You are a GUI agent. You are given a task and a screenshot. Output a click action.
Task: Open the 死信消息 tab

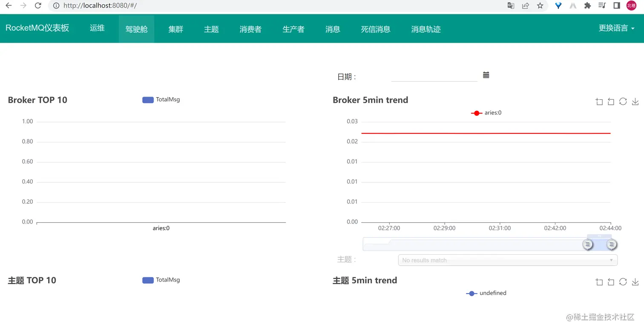(x=376, y=29)
